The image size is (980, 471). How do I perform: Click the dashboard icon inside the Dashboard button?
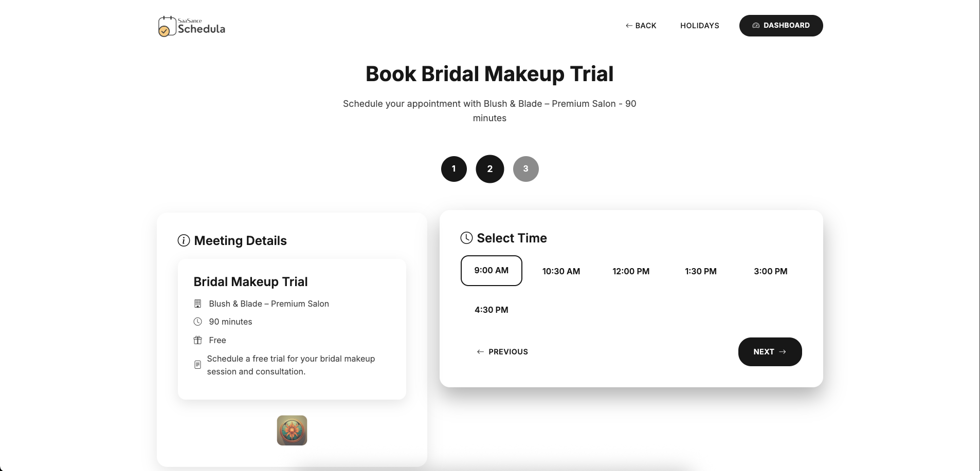point(755,25)
